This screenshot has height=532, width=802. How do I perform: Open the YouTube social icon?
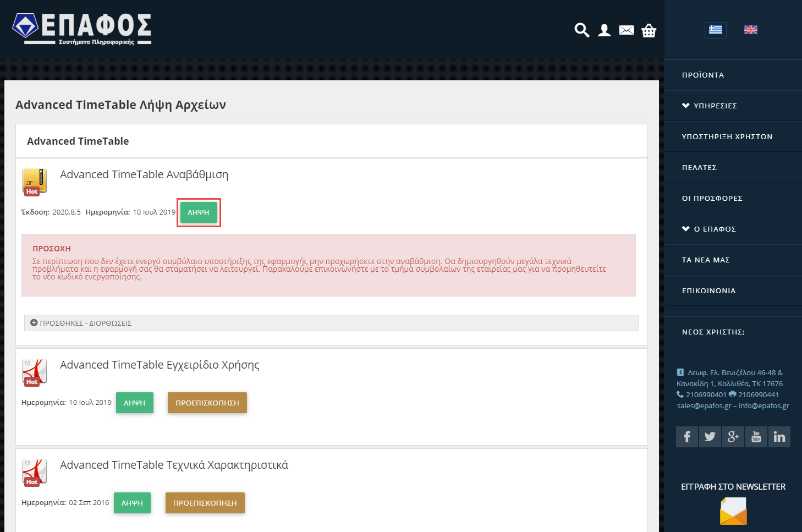coord(756,437)
